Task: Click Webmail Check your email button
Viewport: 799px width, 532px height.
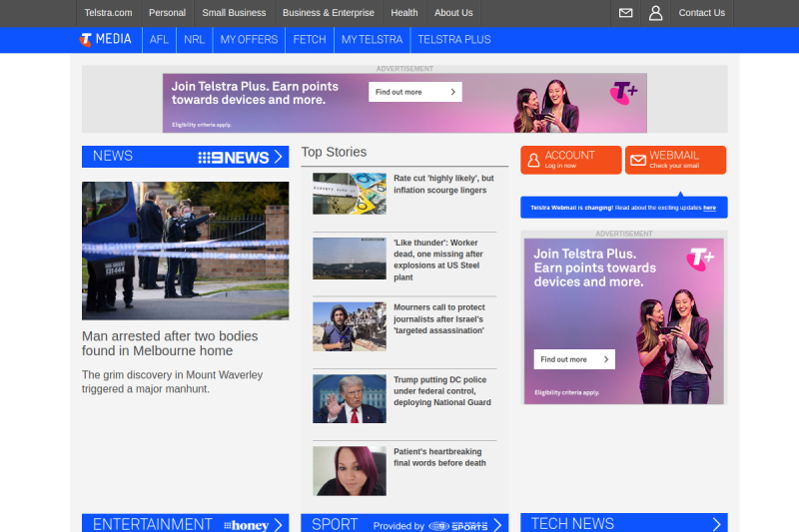Action: pos(676,160)
